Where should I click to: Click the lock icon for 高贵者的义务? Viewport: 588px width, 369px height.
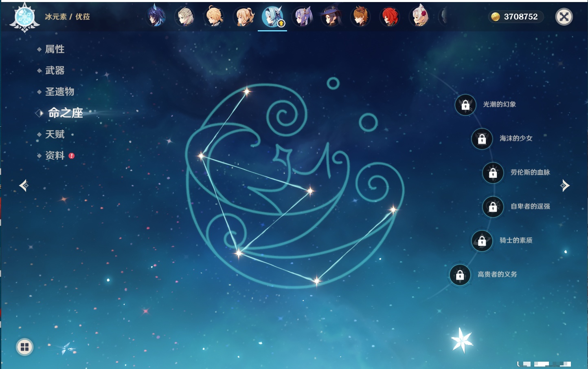[460, 275]
